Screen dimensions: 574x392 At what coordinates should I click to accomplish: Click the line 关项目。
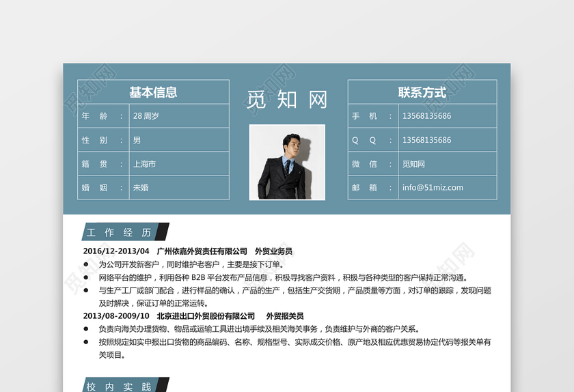pos(111,354)
